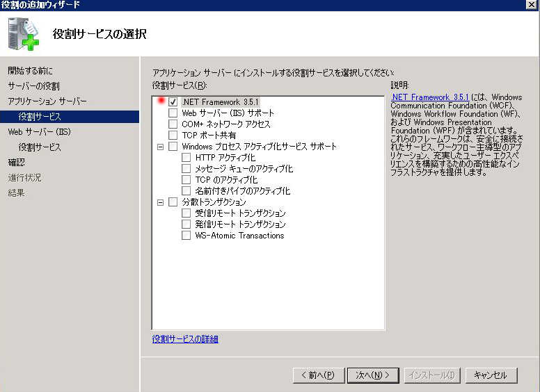
Task: Select 名前付きパイプのアクティブ化 row label
Action: pyautogui.click(x=243, y=191)
